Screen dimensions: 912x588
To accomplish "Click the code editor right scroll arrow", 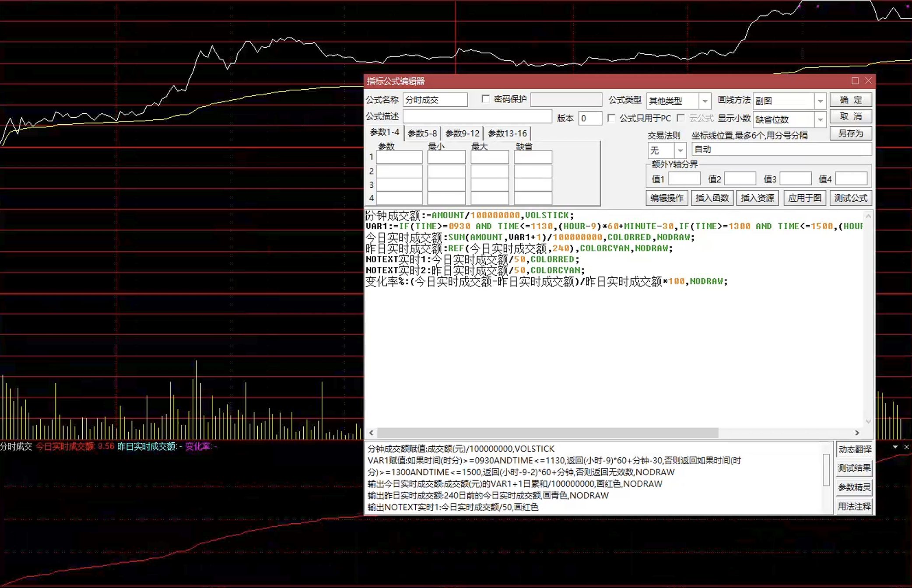I will (x=857, y=433).
